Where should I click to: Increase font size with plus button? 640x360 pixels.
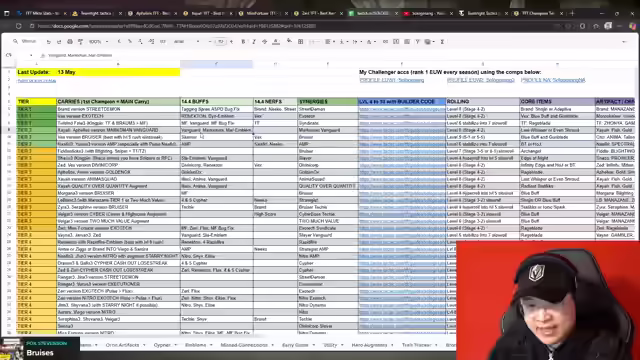click(x=231, y=42)
